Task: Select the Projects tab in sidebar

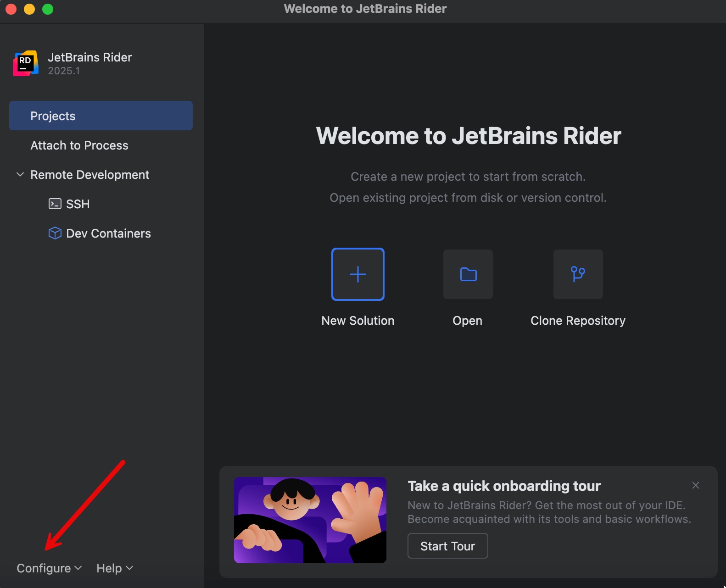Action: pos(101,116)
